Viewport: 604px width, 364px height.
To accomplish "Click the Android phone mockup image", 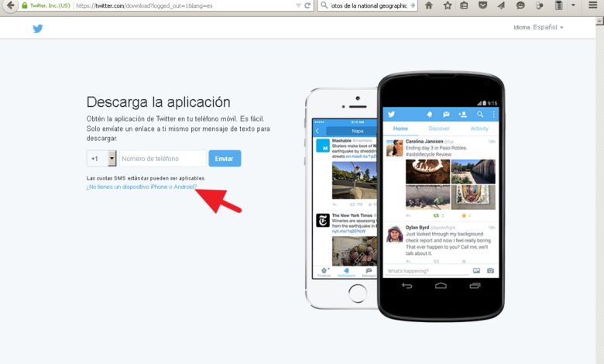I will tap(441, 196).
